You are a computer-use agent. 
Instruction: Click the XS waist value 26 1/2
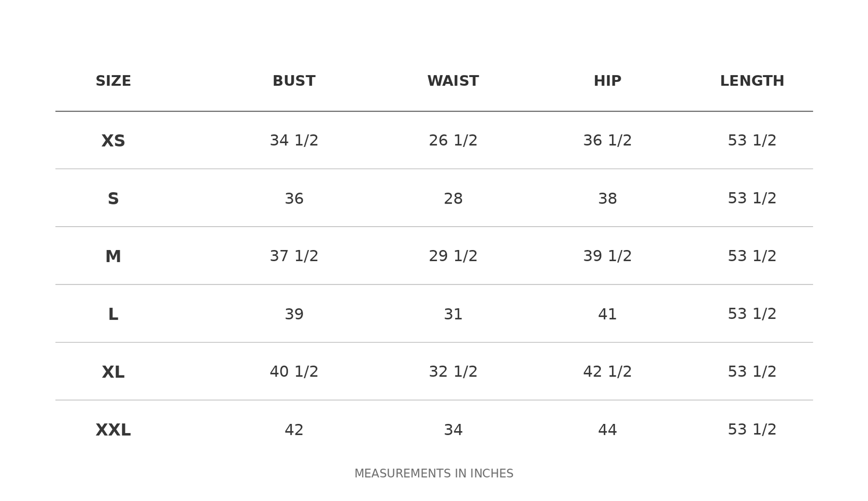pyautogui.click(x=453, y=141)
